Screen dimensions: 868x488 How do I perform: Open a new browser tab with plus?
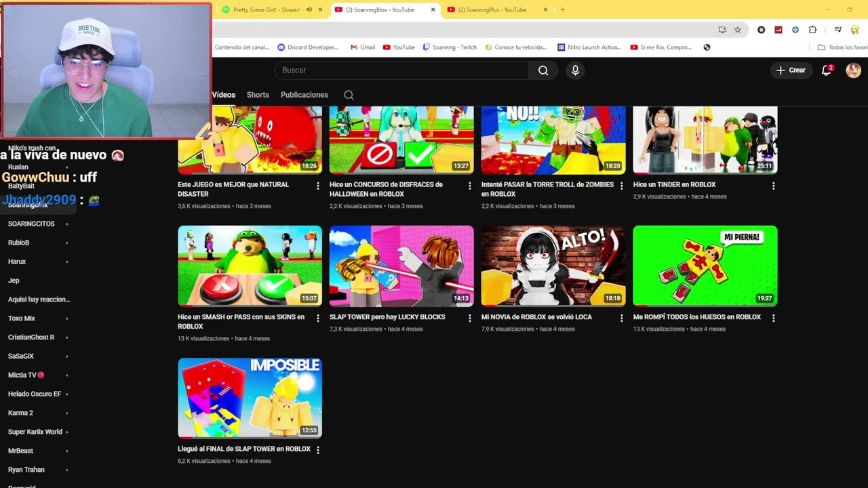(562, 9)
